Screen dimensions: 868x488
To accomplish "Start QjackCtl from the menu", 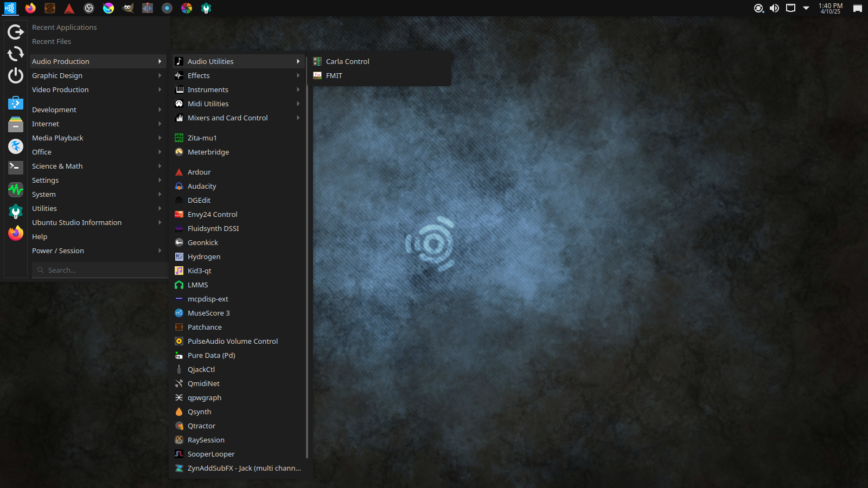I will point(201,369).
